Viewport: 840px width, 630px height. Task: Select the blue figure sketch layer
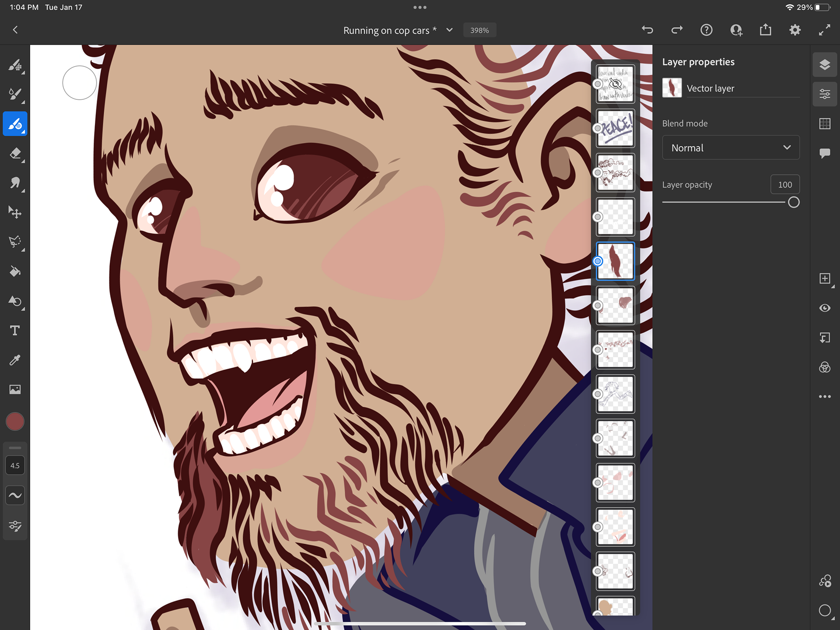pos(615,394)
